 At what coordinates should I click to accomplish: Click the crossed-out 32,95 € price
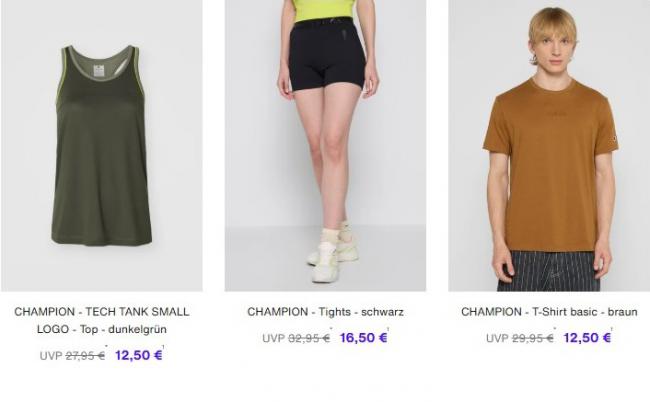[309, 338]
